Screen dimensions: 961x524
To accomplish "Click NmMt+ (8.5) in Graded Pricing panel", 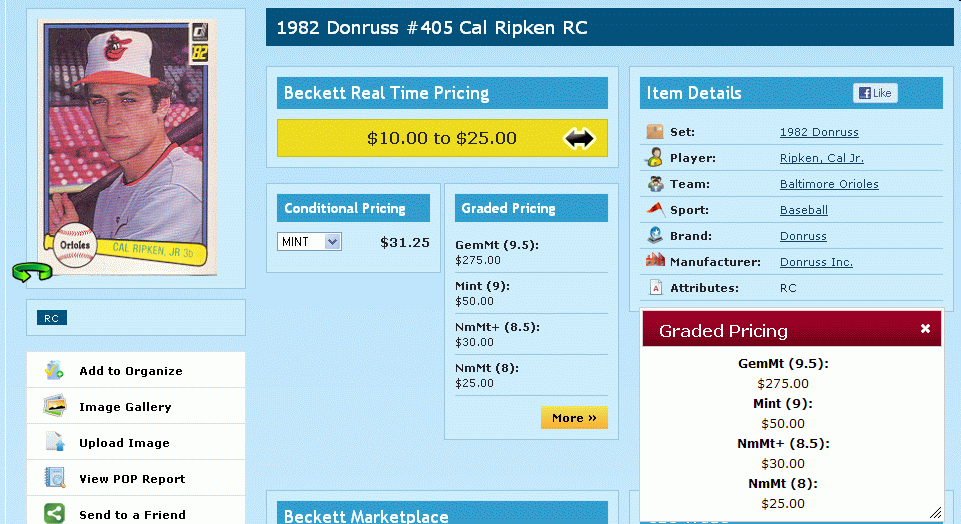I will (x=498, y=327).
